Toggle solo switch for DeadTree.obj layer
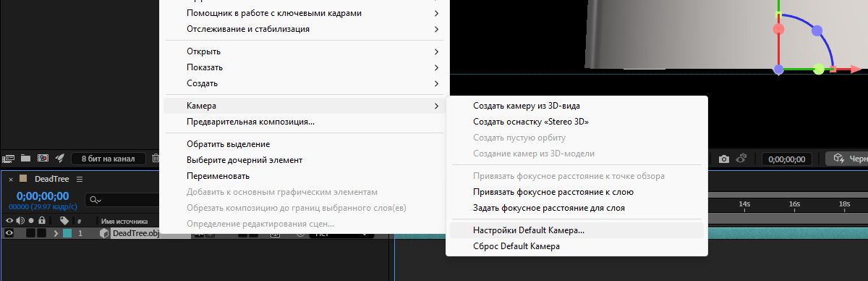The image size is (868, 281). pyautogui.click(x=31, y=233)
